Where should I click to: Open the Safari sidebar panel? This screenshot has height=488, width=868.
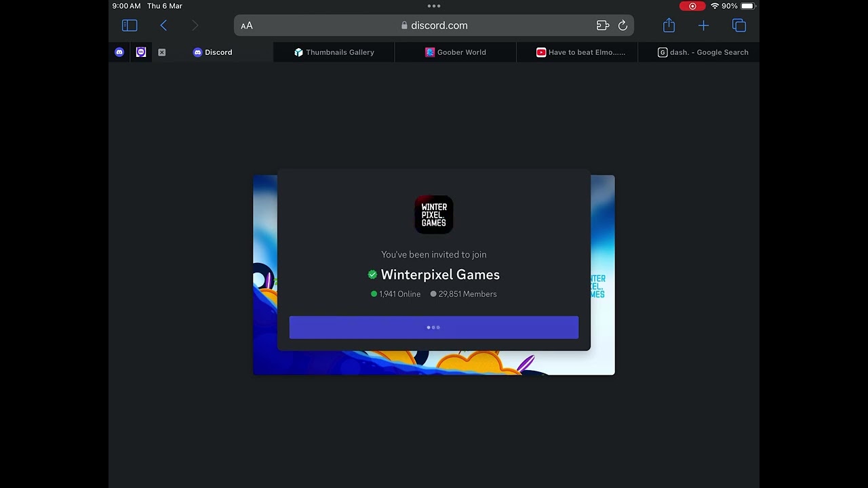(x=130, y=26)
